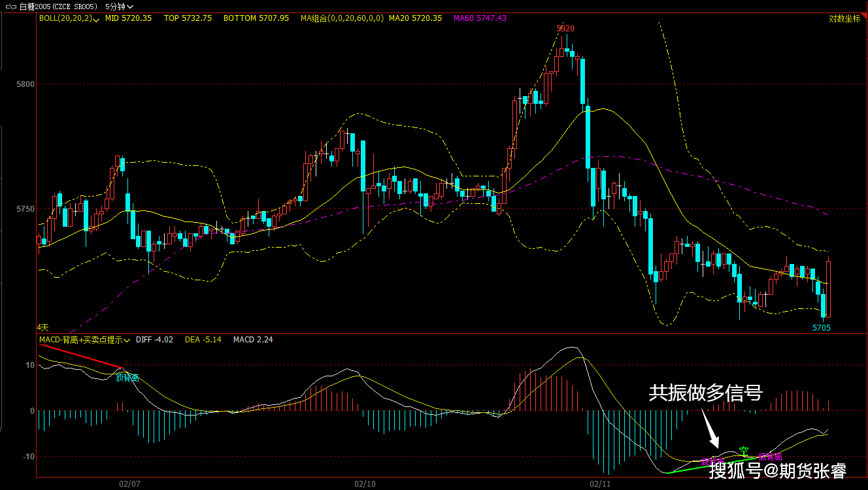Click the cyan 顶背离 divergence marker
The height and width of the screenshot is (490, 868).
pyautogui.click(x=127, y=377)
